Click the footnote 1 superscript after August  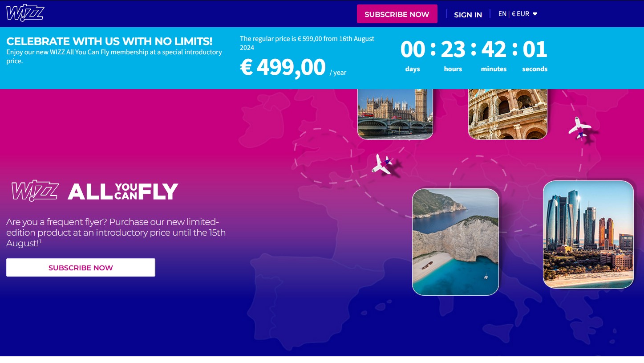[x=41, y=241]
